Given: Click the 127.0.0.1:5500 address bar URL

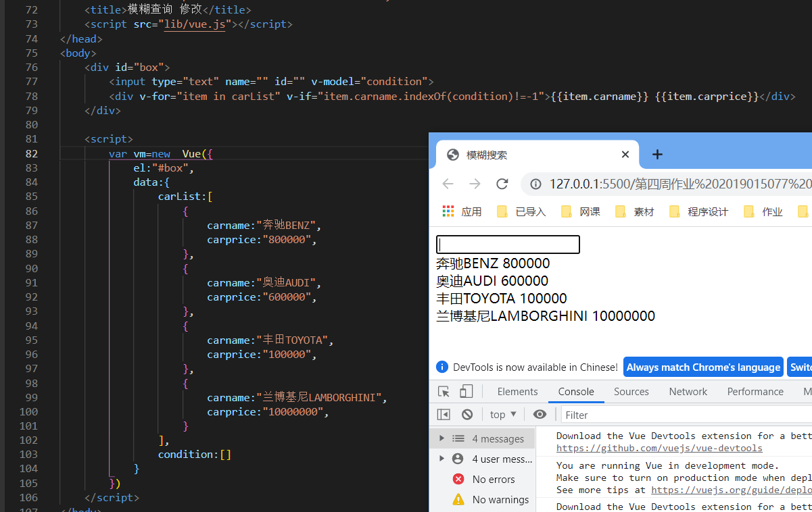Looking at the screenshot, I should pyautogui.click(x=680, y=184).
